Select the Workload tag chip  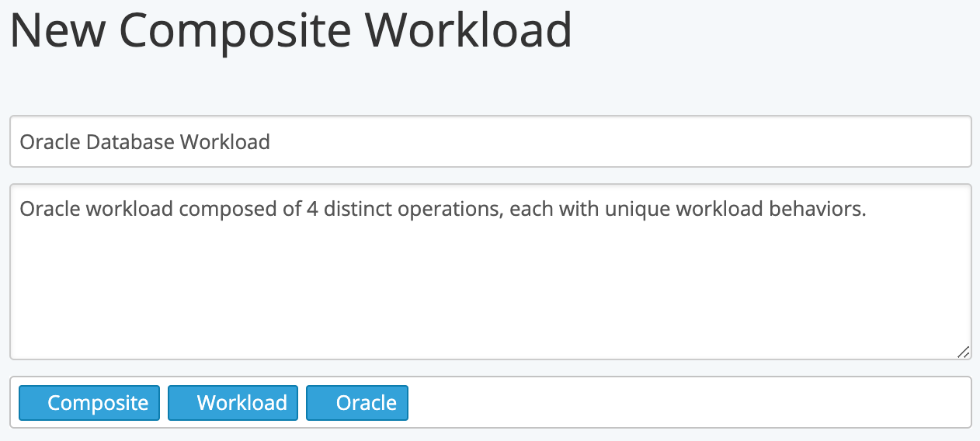pyautogui.click(x=233, y=403)
